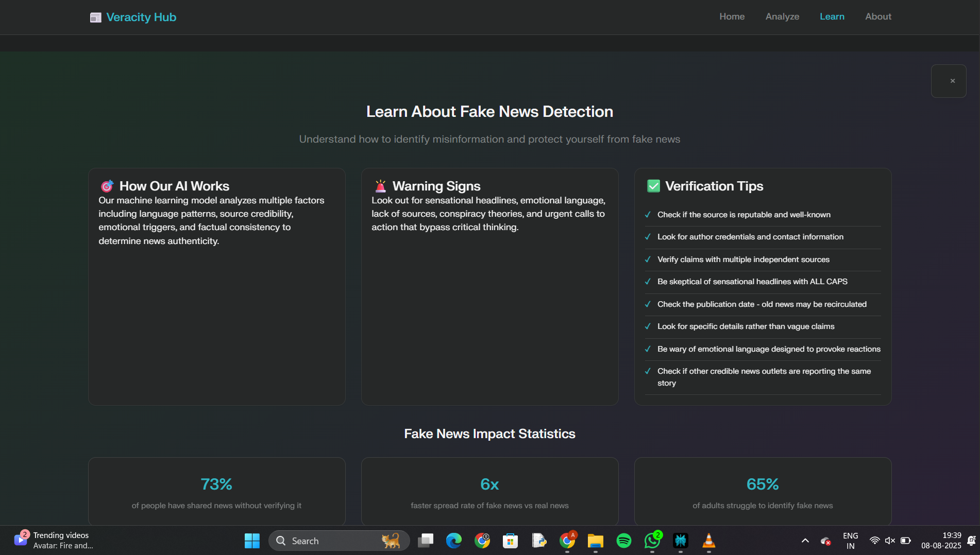This screenshot has height=555, width=980.
Task: Open Spotify from the taskbar
Action: [x=623, y=541]
